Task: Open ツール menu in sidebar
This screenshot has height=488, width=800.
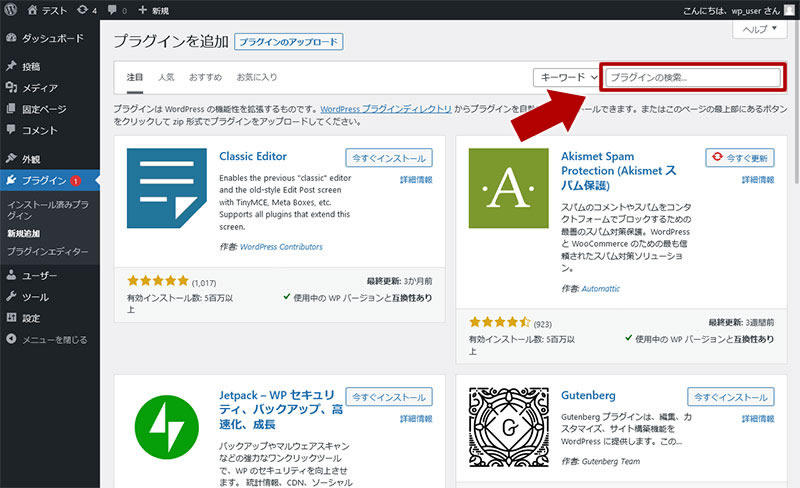Action: coord(50,297)
